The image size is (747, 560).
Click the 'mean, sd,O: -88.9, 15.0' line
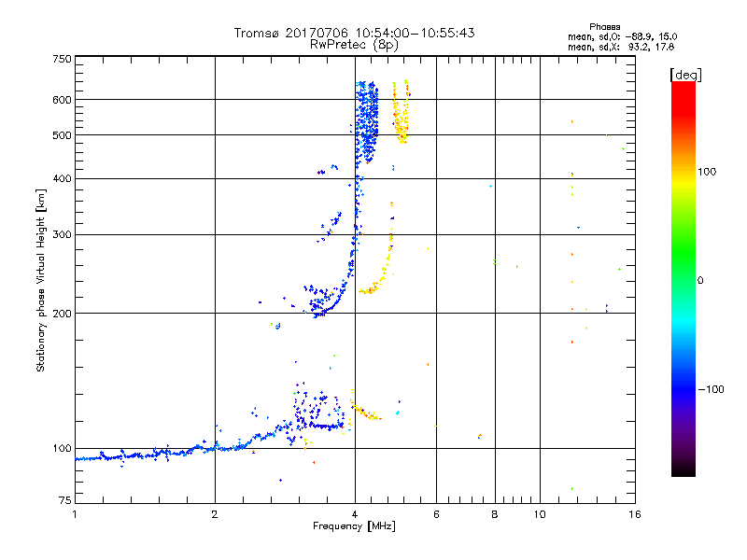click(622, 36)
